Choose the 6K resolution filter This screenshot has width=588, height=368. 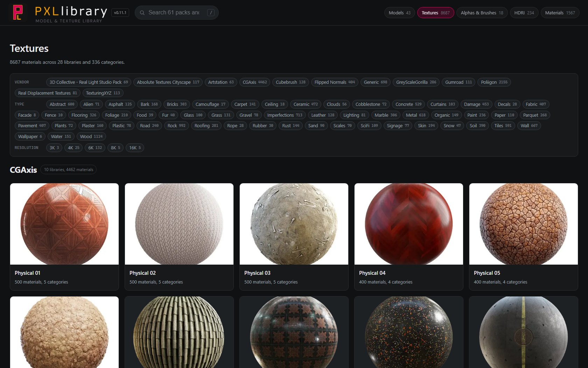95,148
